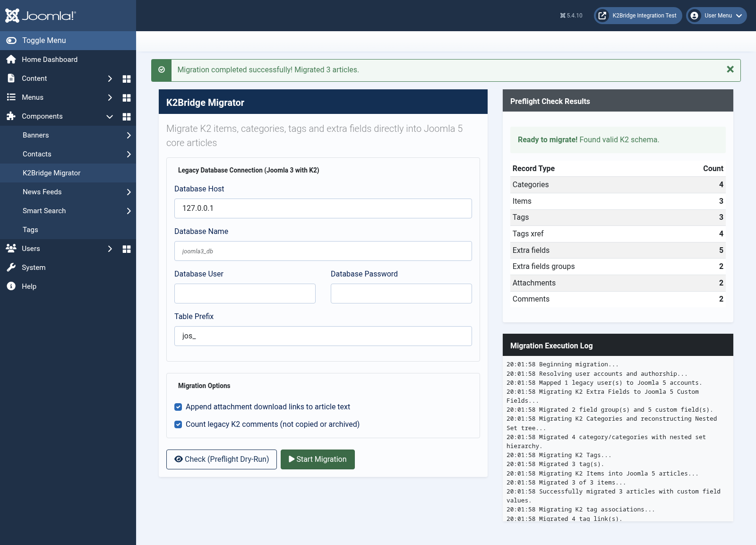
Task: Click the Extra fields groups row
Action: click(x=618, y=267)
